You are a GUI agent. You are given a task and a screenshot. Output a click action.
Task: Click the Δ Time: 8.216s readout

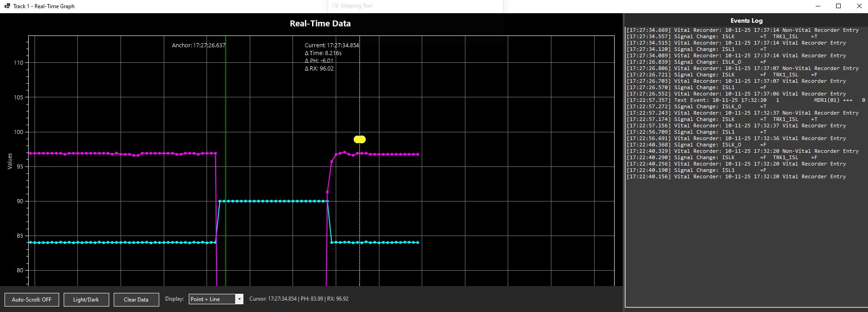[323, 53]
